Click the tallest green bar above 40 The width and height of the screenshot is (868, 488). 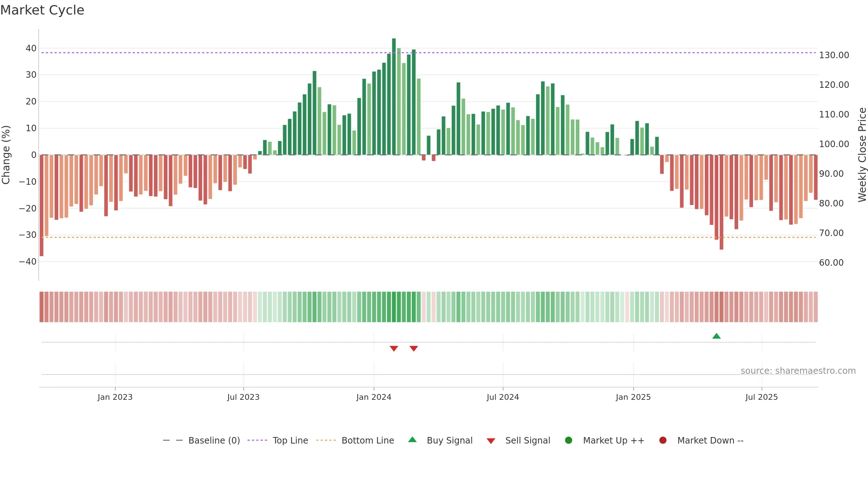pyautogui.click(x=394, y=97)
